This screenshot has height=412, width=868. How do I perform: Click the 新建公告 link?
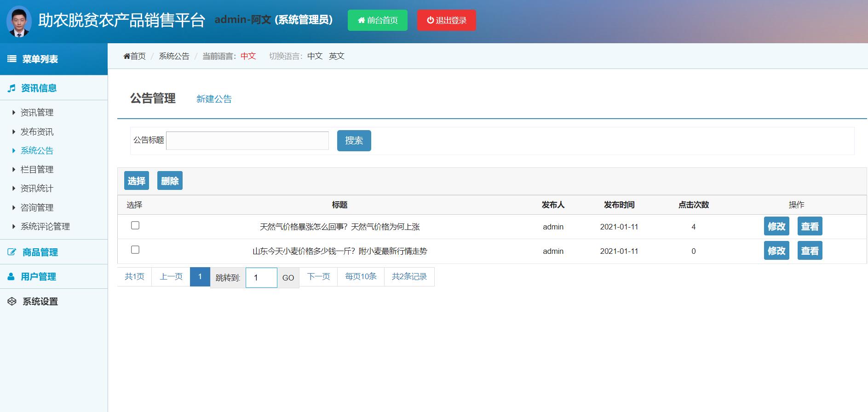coord(214,99)
